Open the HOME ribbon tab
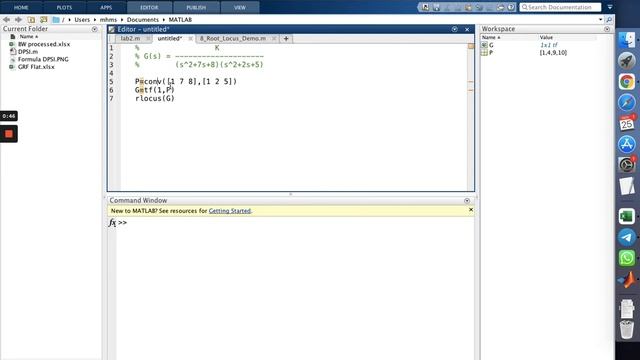The width and height of the screenshot is (640, 360). pos(21,7)
